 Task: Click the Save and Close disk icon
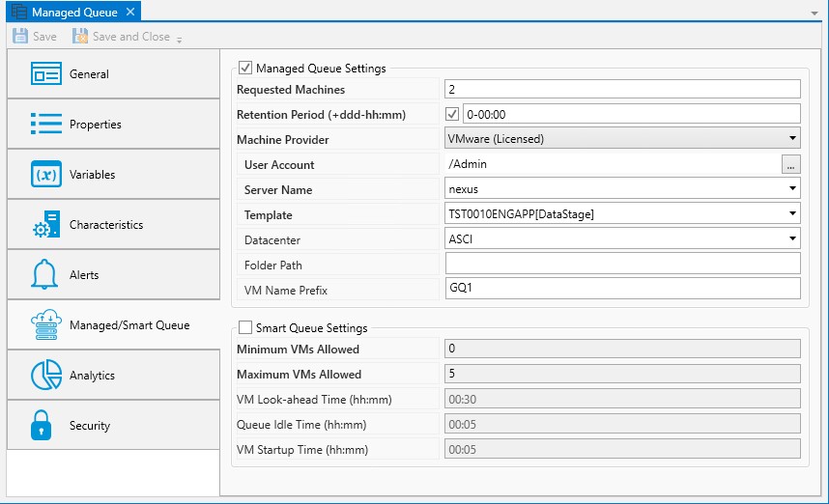80,36
